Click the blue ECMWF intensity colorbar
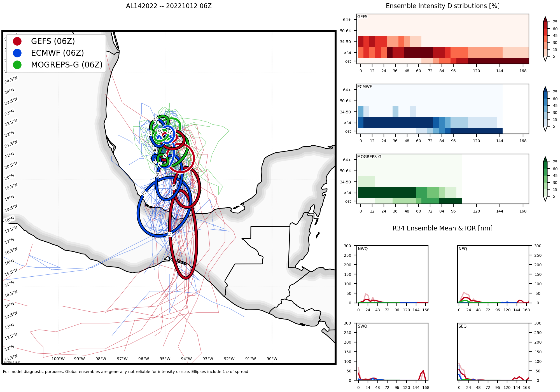Screen dimensions: 560x392 point(545,109)
